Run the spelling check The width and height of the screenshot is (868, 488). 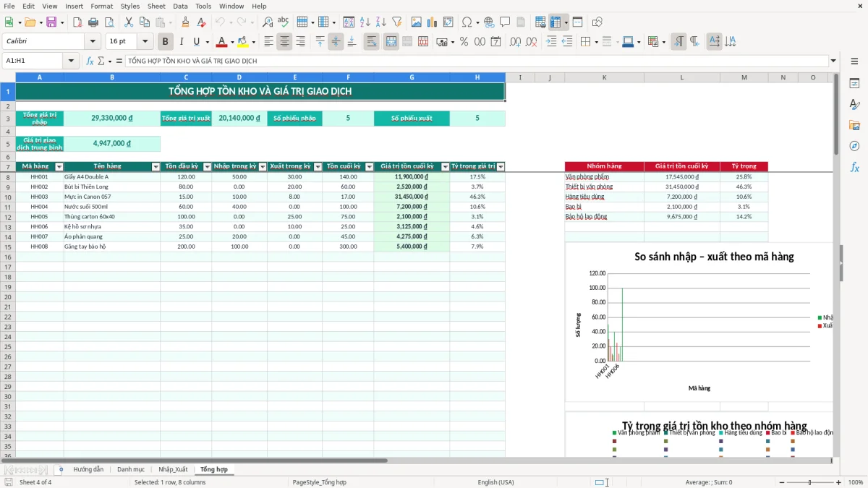(283, 22)
